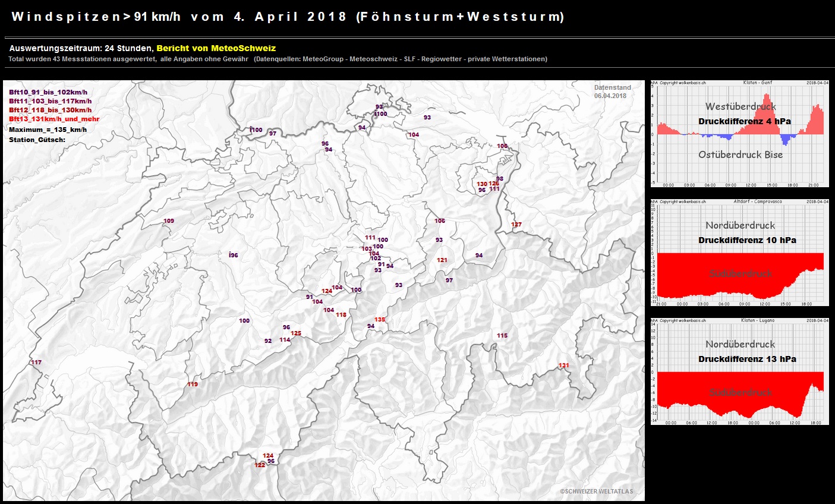Click the 127 wind station marker
835x504 pixels.
click(516, 225)
